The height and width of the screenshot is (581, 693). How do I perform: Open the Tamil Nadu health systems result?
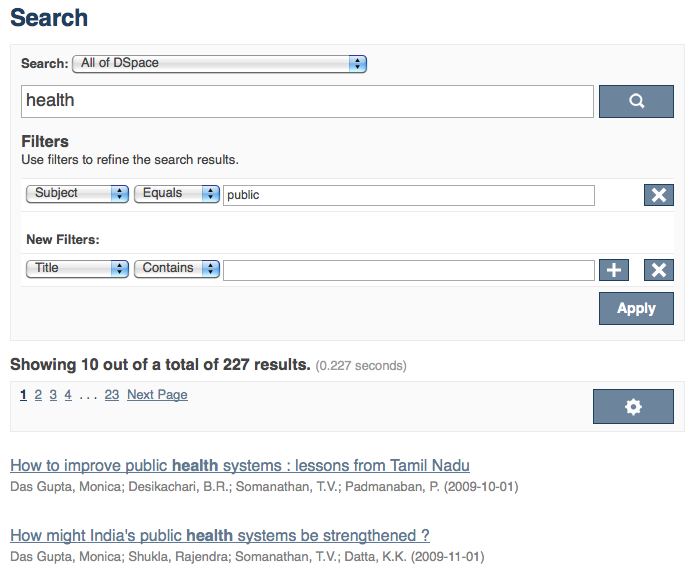(239, 465)
